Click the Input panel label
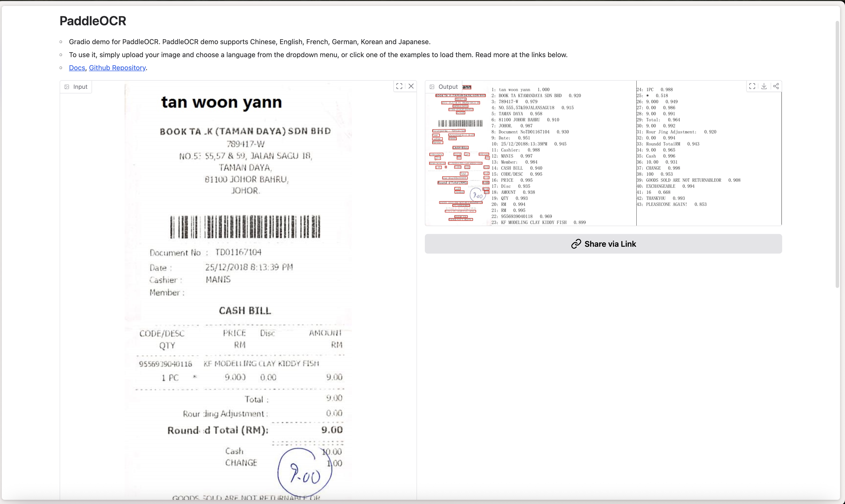This screenshot has width=845, height=504. [x=80, y=87]
